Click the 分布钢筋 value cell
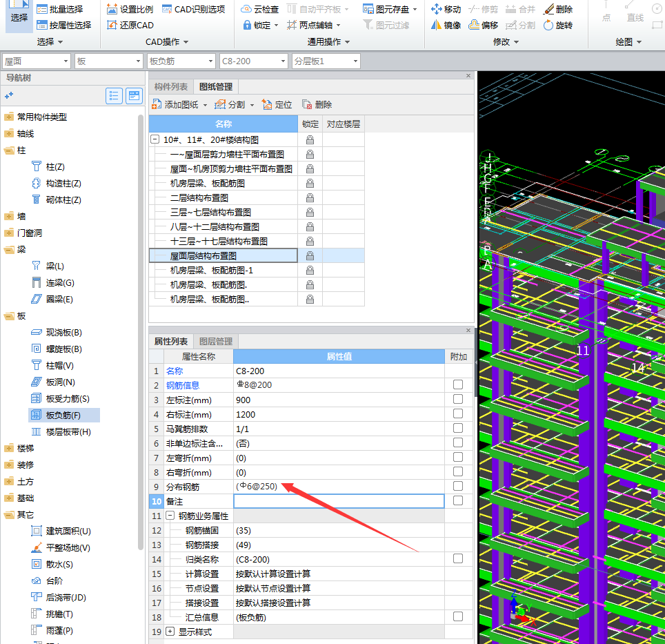 click(x=339, y=487)
